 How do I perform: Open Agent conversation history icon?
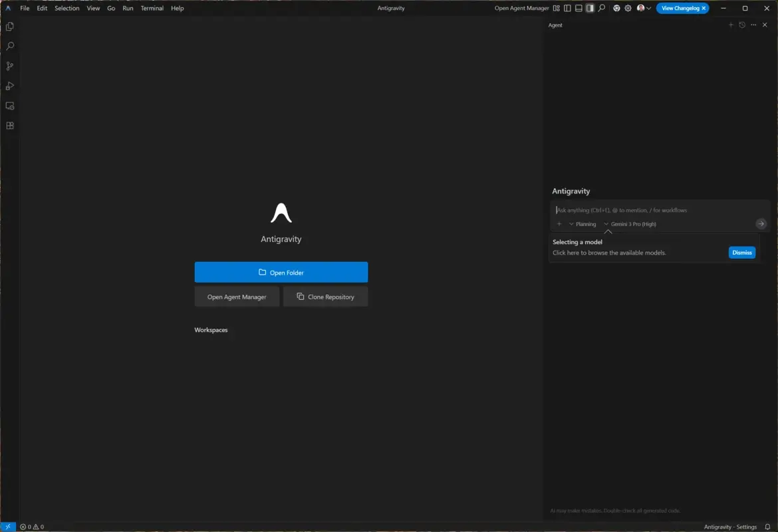coord(742,25)
